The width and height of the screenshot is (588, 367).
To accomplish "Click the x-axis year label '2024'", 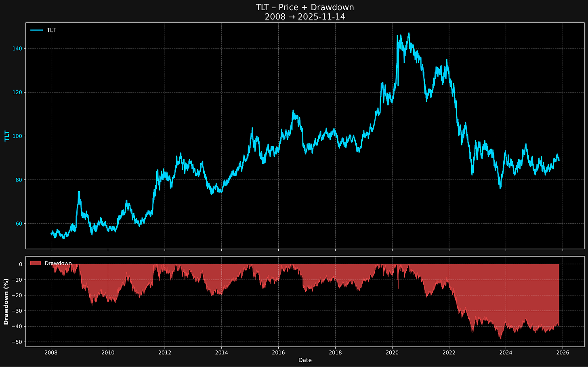I will point(506,352).
